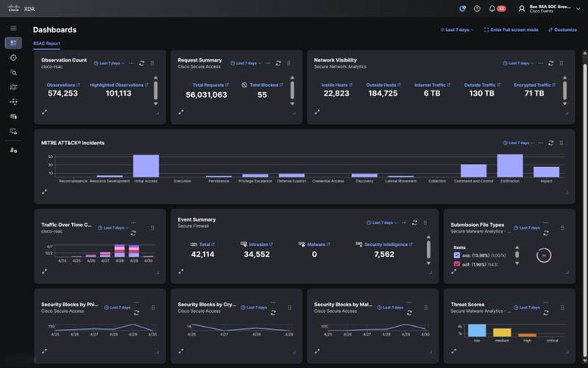Refresh the Network Visibility tile
This screenshot has width=588, height=368.
coord(551,63)
